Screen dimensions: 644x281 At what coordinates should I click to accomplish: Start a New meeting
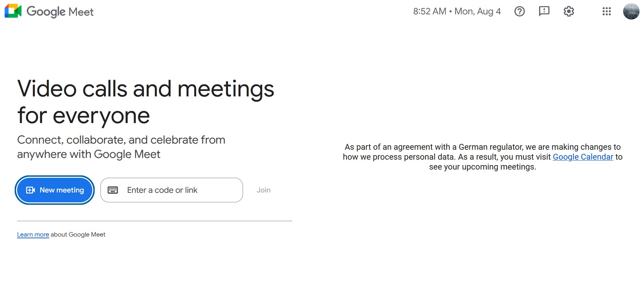click(62, 190)
